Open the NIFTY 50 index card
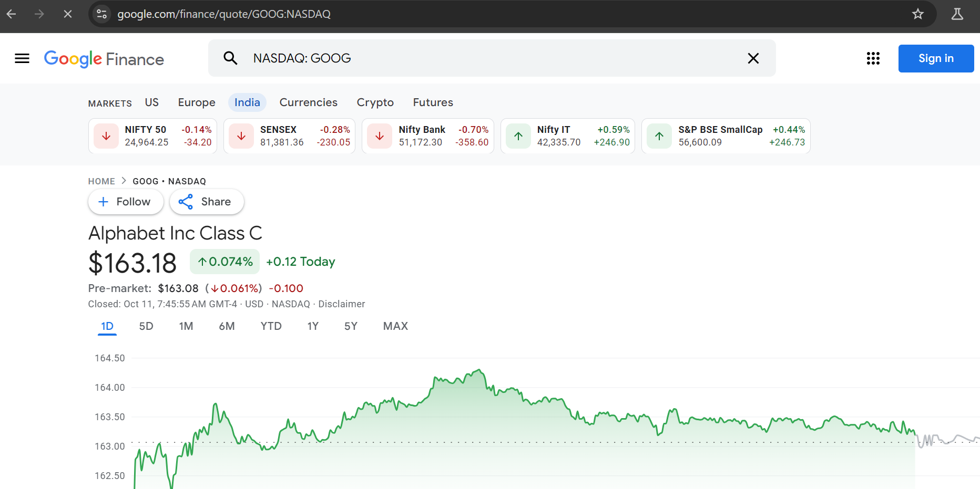 click(152, 136)
